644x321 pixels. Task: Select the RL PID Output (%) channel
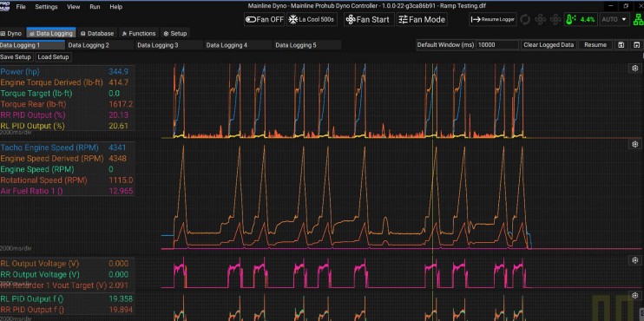[32, 126]
